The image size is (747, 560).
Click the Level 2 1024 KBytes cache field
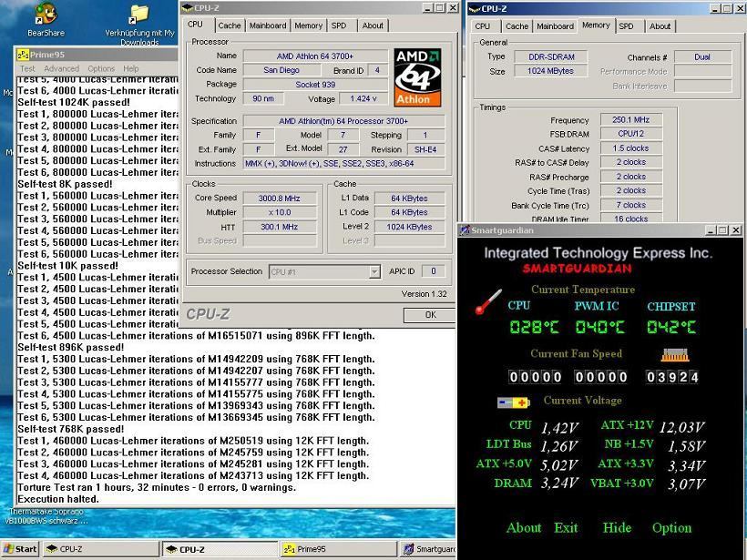pos(409,227)
